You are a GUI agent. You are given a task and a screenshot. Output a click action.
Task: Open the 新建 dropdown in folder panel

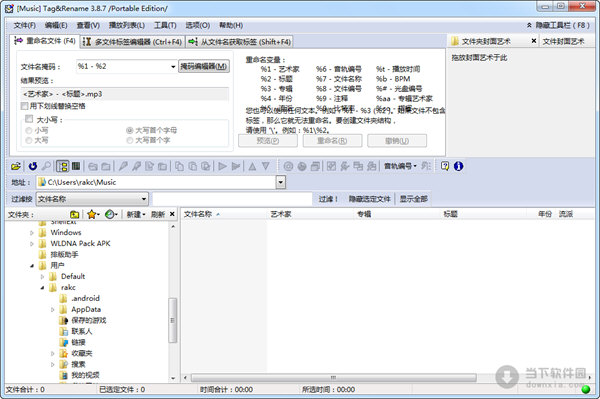tap(136, 215)
